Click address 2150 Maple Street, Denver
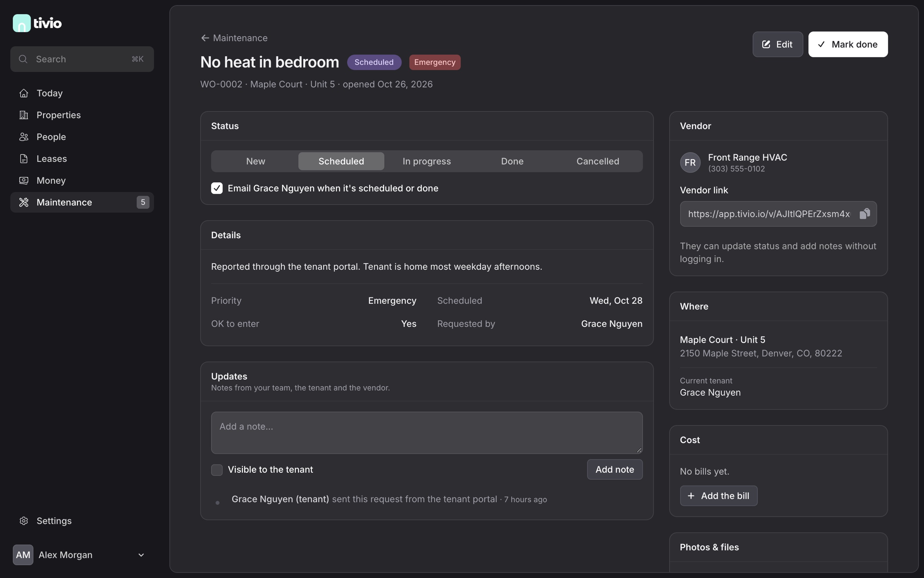The width and height of the screenshot is (924, 578). [x=761, y=353]
